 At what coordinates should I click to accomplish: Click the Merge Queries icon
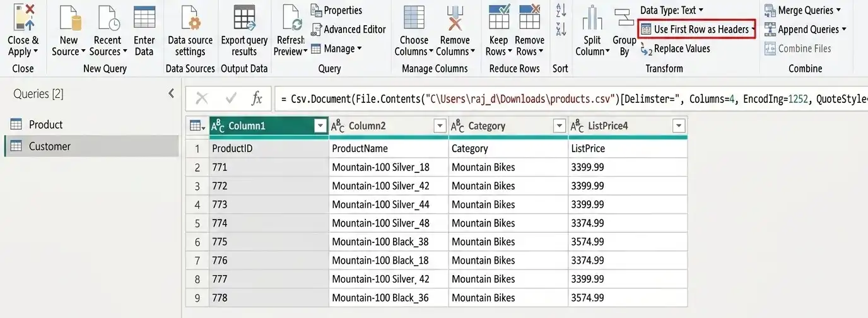[770, 10]
